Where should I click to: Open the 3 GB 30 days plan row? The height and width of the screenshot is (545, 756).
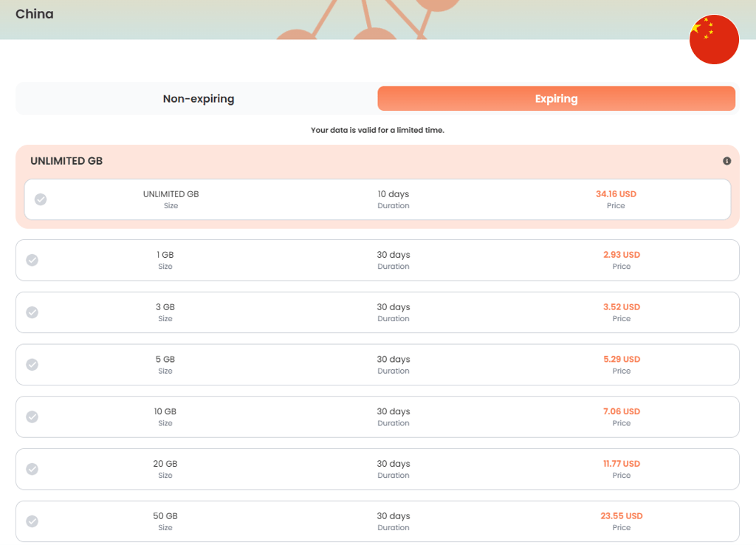377,312
